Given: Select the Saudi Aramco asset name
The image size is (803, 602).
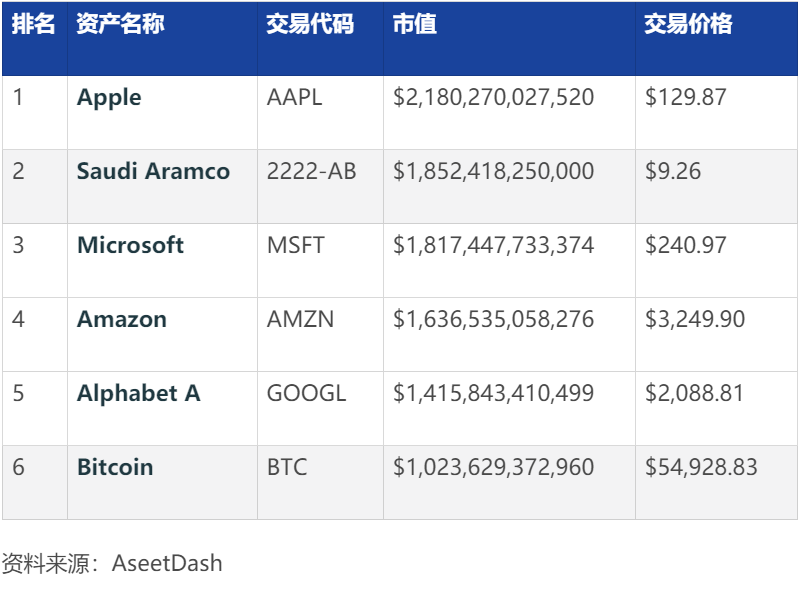Looking at the screenshot, I should (x=153, y=172).
